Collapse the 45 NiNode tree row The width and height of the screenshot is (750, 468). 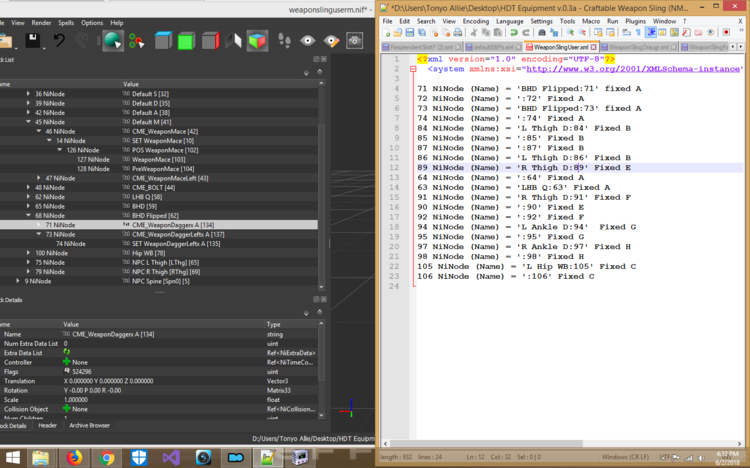pos(28,122)
